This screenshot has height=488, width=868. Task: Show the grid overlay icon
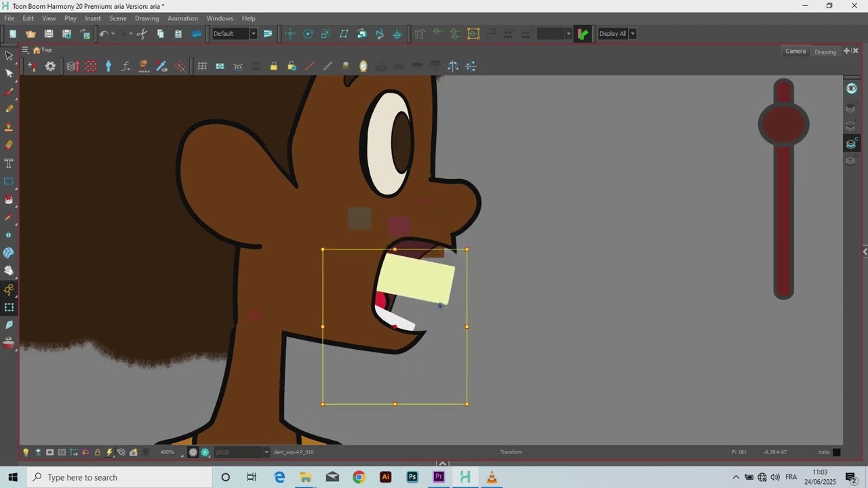[202, 66]
